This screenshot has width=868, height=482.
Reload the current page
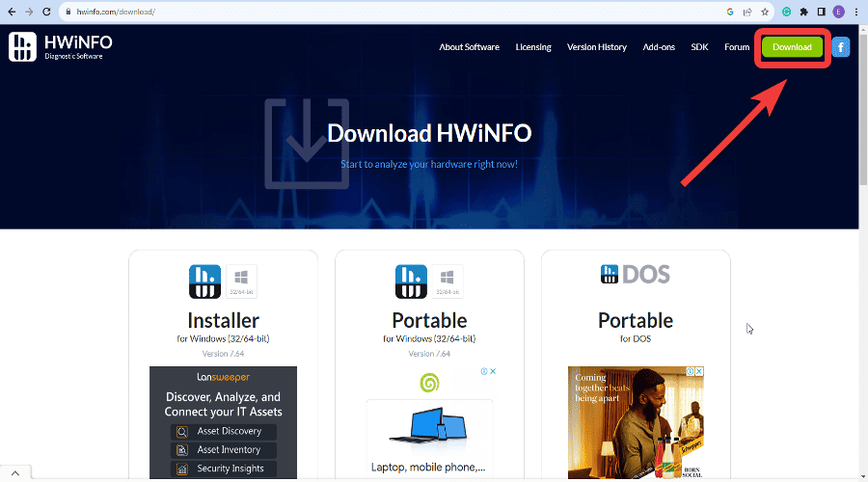click(x=46, y=12)
